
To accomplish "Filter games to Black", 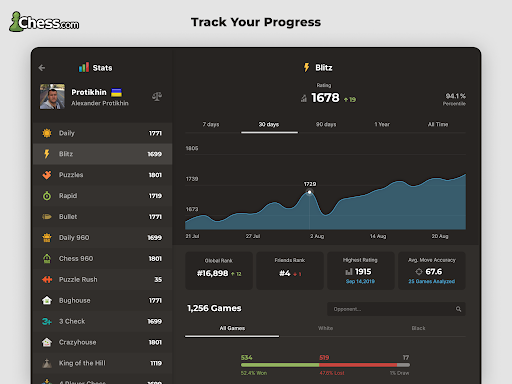I will (x=418, y=328).
